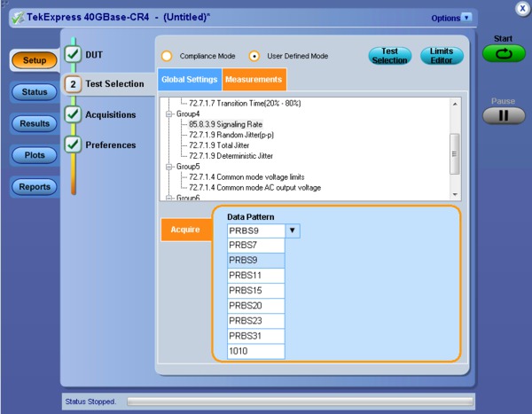This screenshot has height=414, width=532.
Task: Click the Acquisitions step checkmark icon
Action: (74, 114)
